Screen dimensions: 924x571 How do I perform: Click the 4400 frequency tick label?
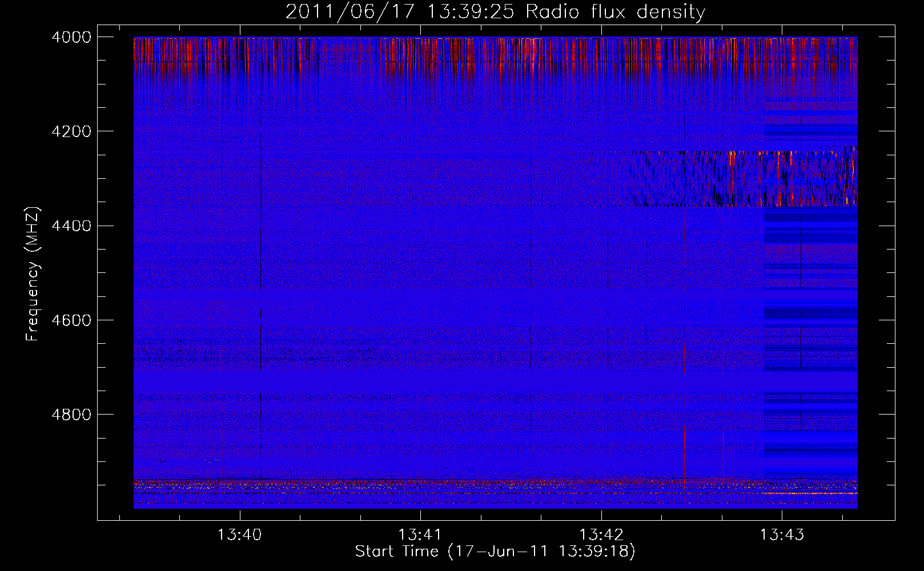tap(71, 226)
